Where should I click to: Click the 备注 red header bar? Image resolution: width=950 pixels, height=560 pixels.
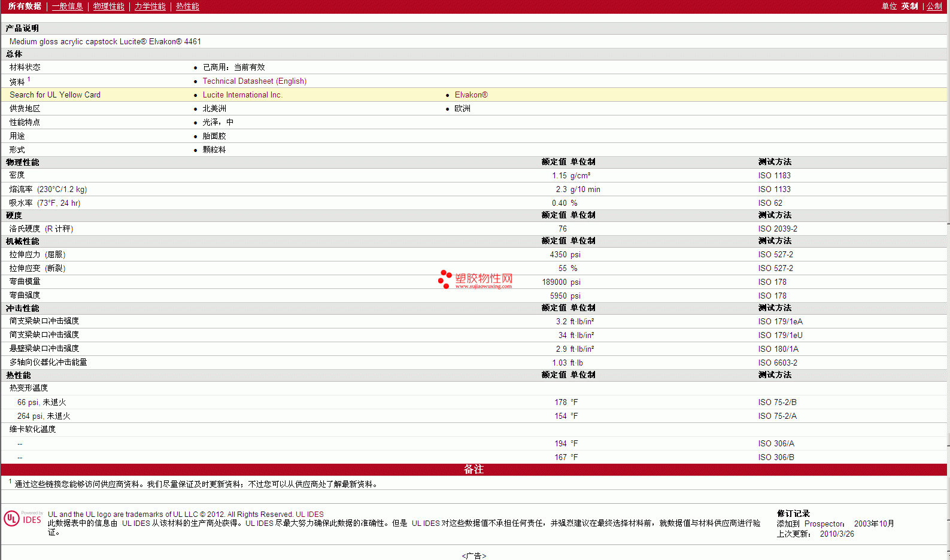pos(474,470)
